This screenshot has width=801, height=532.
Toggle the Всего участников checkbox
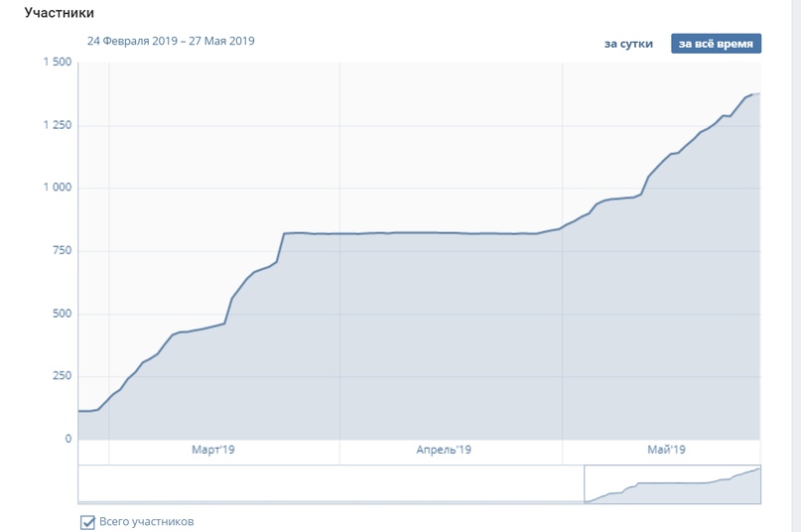pos(87,522)
